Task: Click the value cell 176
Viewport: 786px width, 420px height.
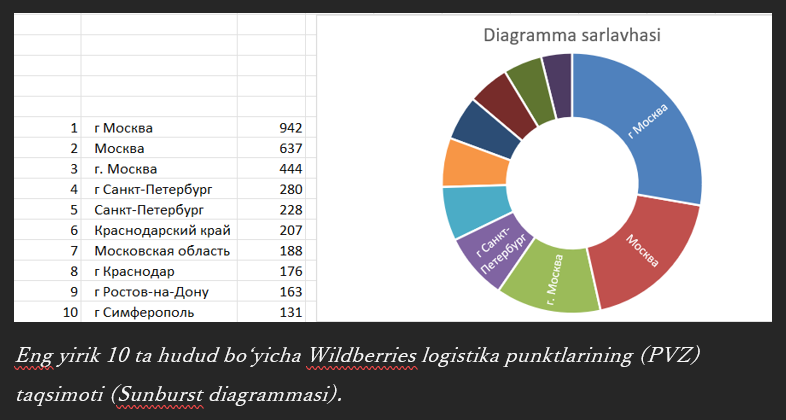Action: 271,272
